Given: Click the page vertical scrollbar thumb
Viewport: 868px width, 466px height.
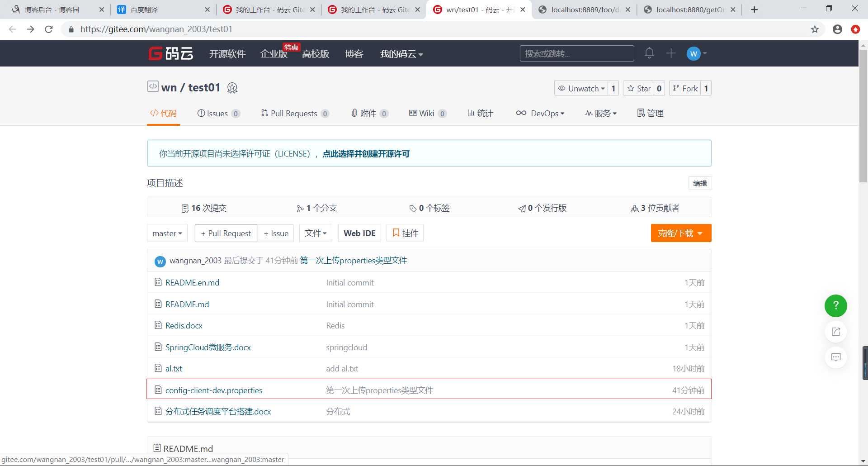Looking at the screenshot, I should [863, 115].
